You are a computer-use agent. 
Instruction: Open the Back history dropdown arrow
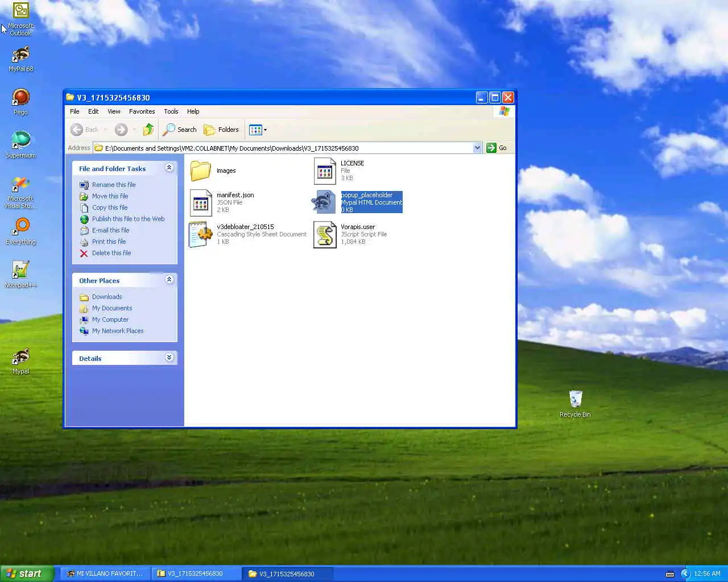[x=105, y=130]
